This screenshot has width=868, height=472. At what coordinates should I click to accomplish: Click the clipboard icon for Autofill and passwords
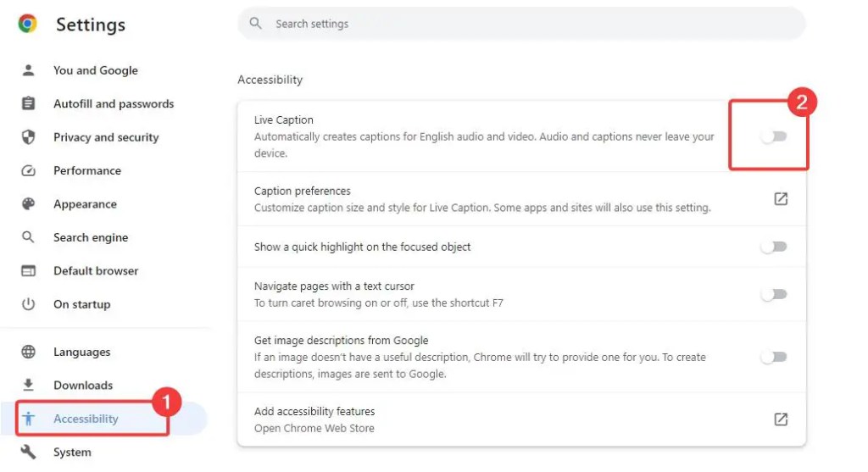pyautogui.click(x=28, y=103)
